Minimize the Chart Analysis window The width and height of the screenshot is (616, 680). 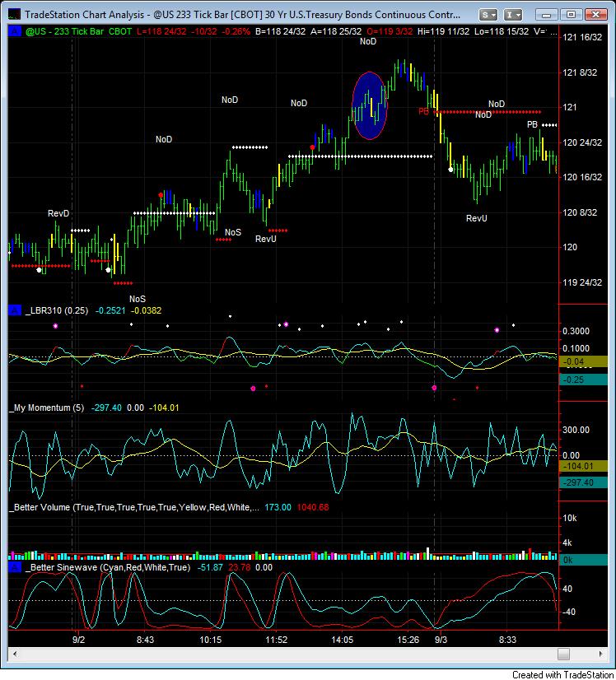[x=546, y=15]
